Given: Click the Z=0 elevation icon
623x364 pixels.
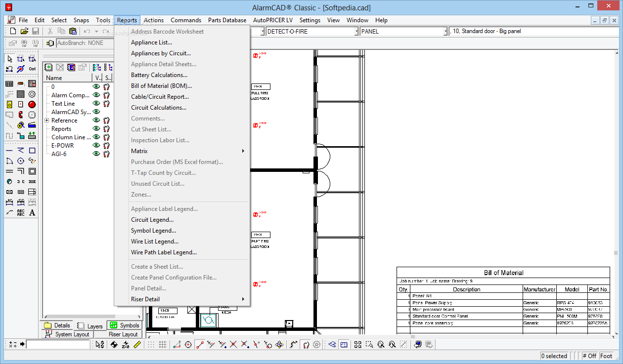Looking at the screenshot, I should coord(126,344).
